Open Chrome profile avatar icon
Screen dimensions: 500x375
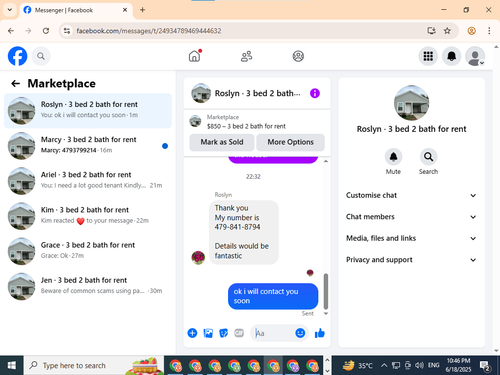(x=471, y=31)
